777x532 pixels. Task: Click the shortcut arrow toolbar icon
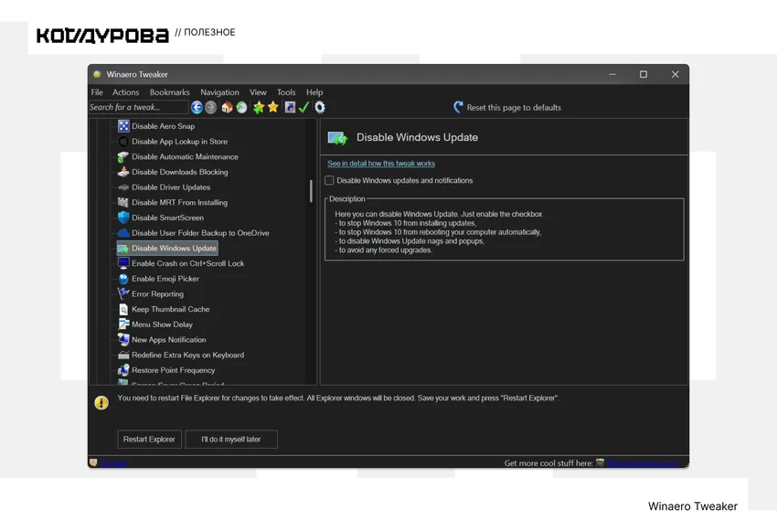(290, 107)
